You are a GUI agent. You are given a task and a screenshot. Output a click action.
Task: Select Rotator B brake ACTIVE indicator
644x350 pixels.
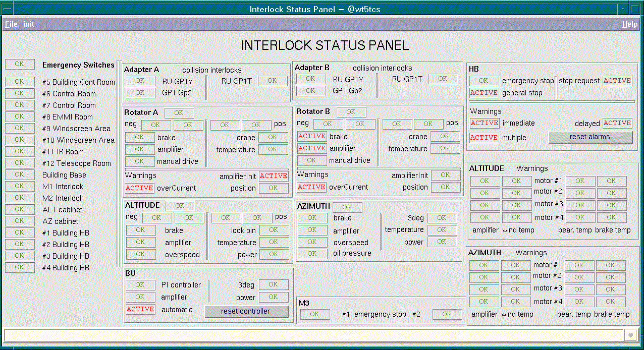[311, 136]
